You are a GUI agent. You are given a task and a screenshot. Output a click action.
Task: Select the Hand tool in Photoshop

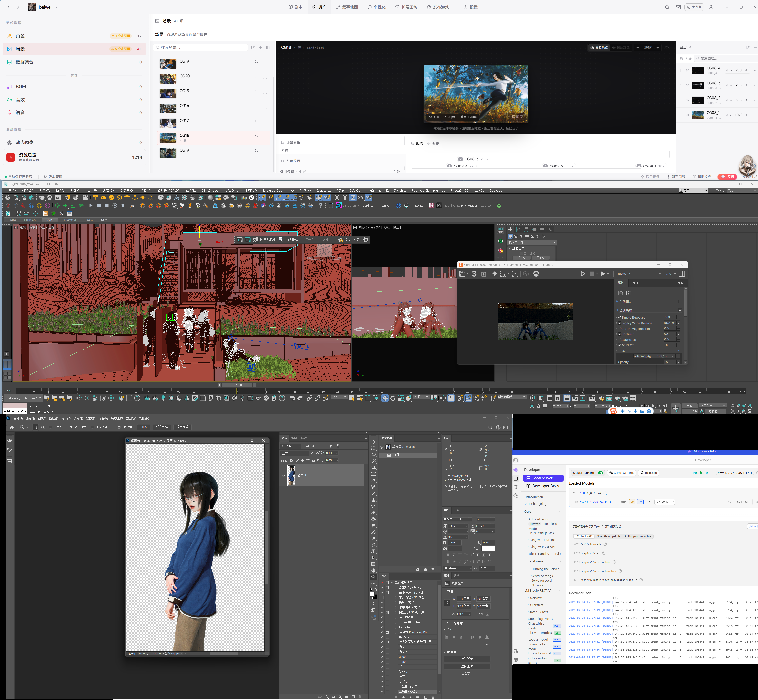[x=373, y=570]
